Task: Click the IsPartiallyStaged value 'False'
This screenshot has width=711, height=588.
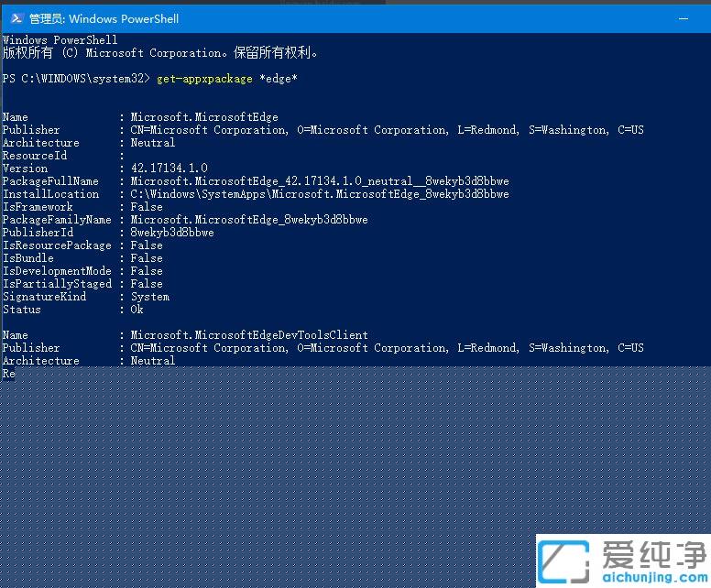Action: coord(147,284)
